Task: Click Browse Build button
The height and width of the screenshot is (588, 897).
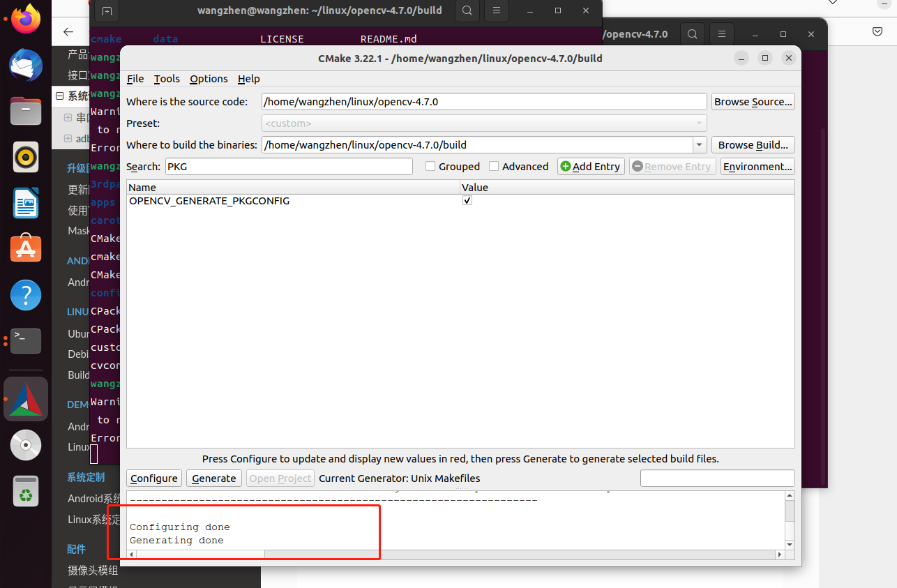Action: click(753, 144)
